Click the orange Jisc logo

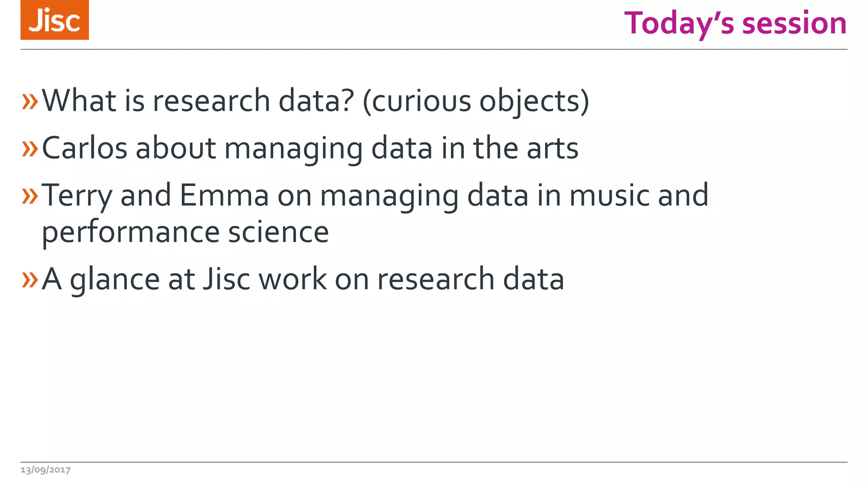pos(55,20)
